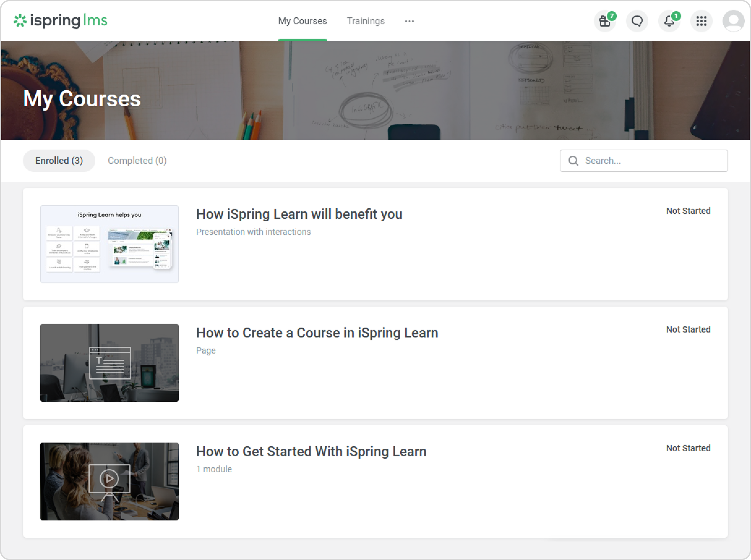This screenshot has height=560, width=751.
Task: Click Not Started status of first course
Action: coord(688,211)
